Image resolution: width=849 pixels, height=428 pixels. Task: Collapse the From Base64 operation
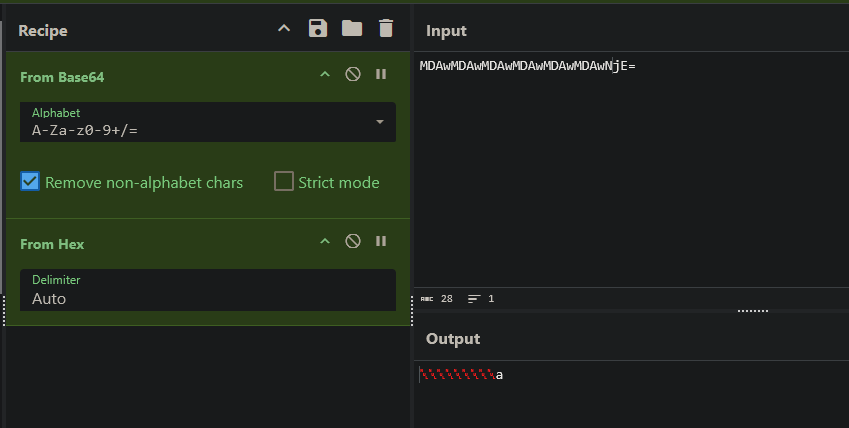pos(325,75)
